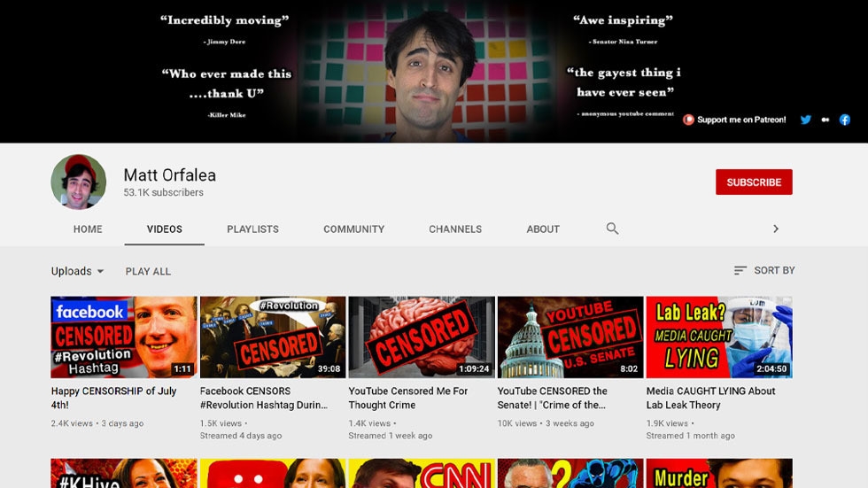Play the YouTube Censored U.S. Senate thumbnail
The height and width of the screenshot is (488, 868).
tap(570, 337)
